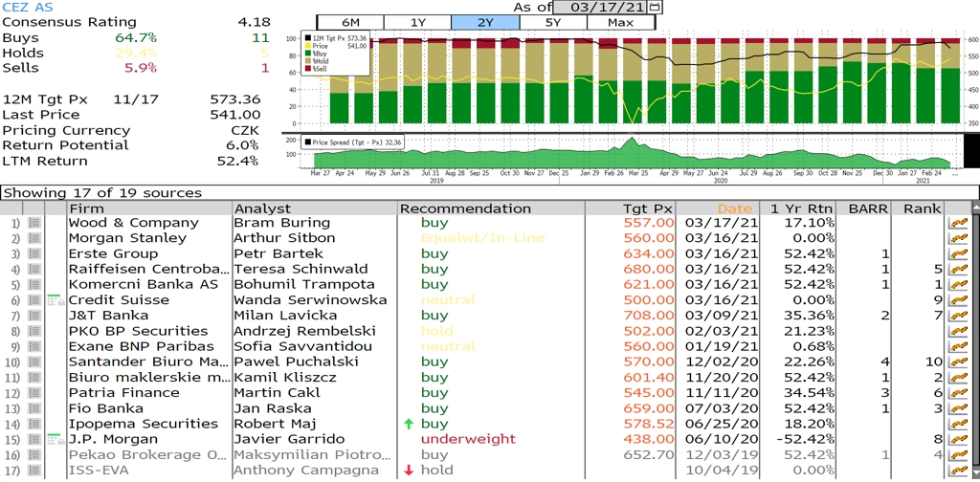Click the %Buy green legend swatch
The height and width of the screenshot is (482, 980).
point(307,53)
